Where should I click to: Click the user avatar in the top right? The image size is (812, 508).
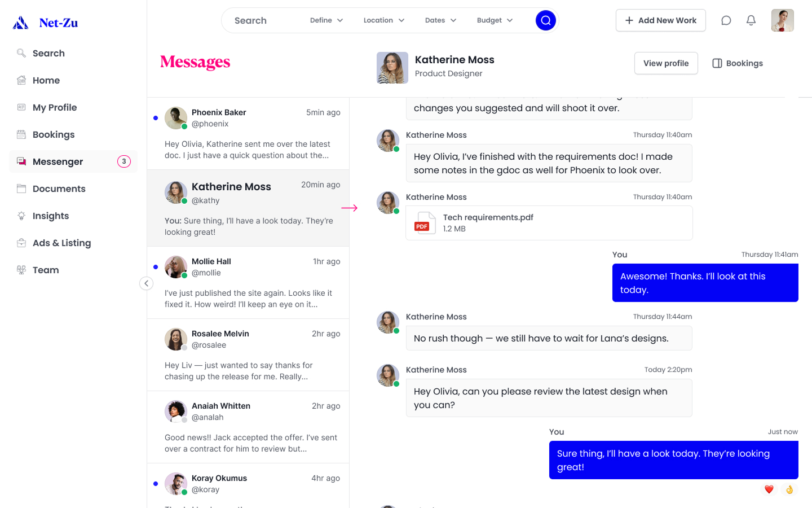[x=783, y=20]
